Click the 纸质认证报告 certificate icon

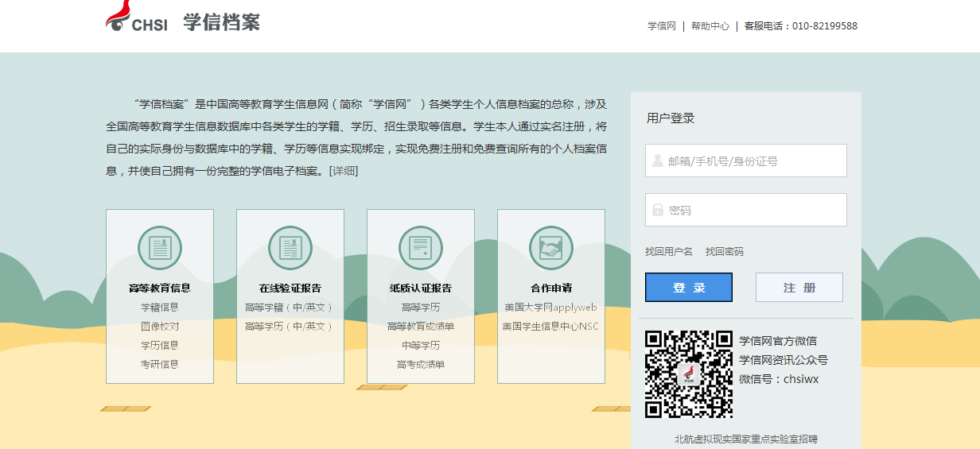421,248
